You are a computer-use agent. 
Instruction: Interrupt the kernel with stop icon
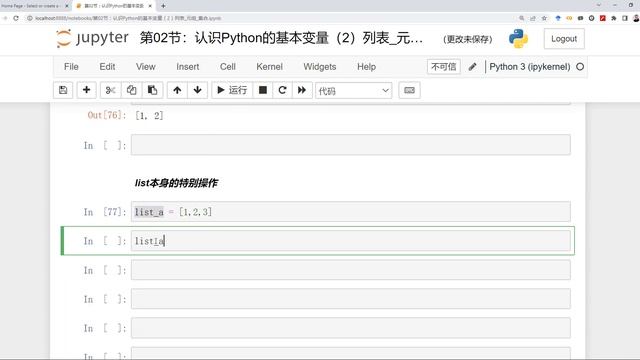pyautogui.click(x=263, y=90)
